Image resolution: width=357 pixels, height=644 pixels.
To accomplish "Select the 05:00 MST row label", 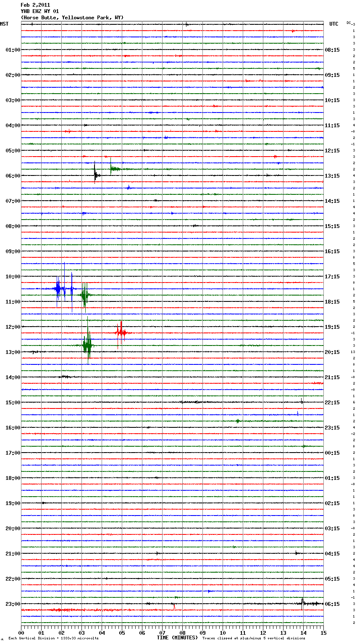I will [13, 151].
